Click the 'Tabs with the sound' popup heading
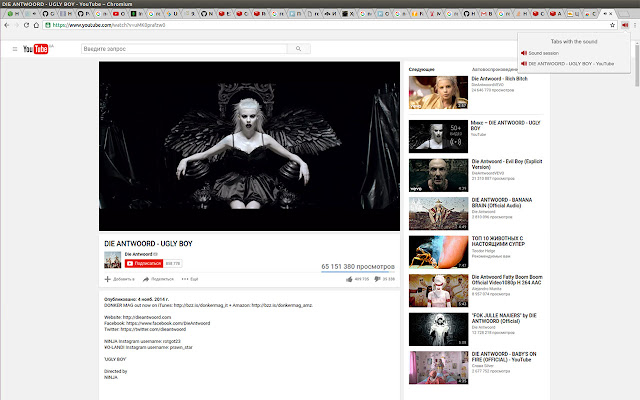 coord(573,42)
